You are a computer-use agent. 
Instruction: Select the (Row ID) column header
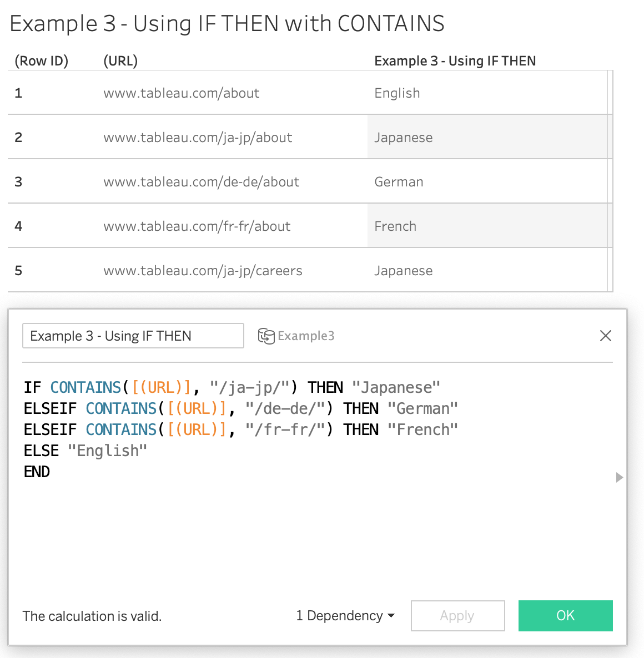[42, 61]
